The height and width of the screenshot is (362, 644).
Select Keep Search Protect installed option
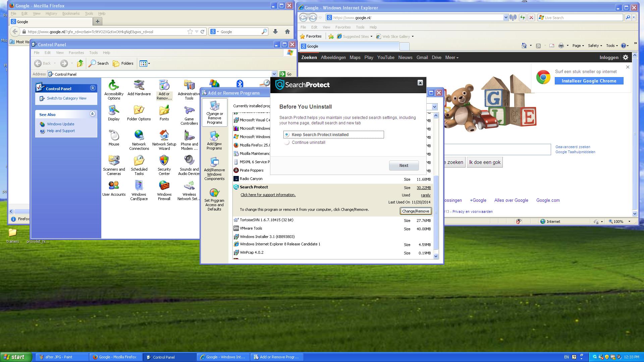click(334, 135)
